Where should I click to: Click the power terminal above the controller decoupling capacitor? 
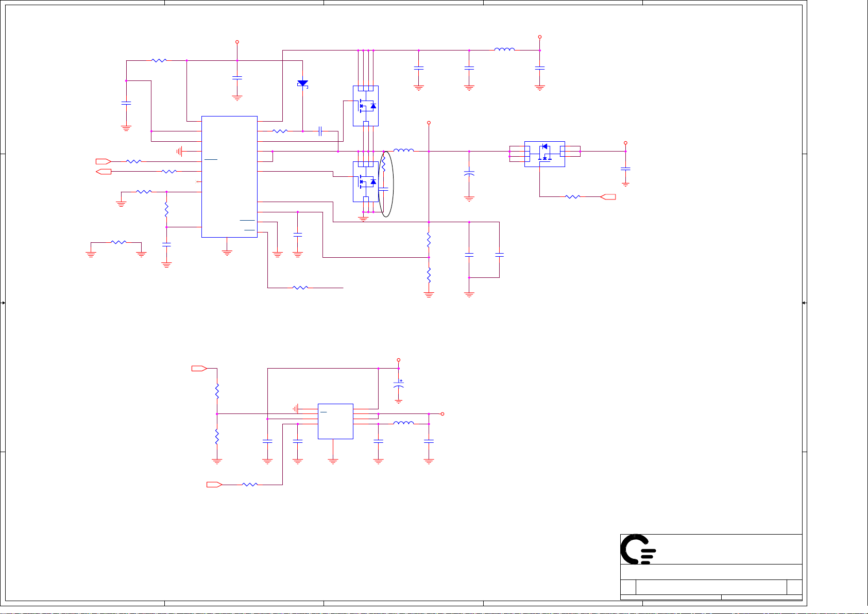point(237,42)
